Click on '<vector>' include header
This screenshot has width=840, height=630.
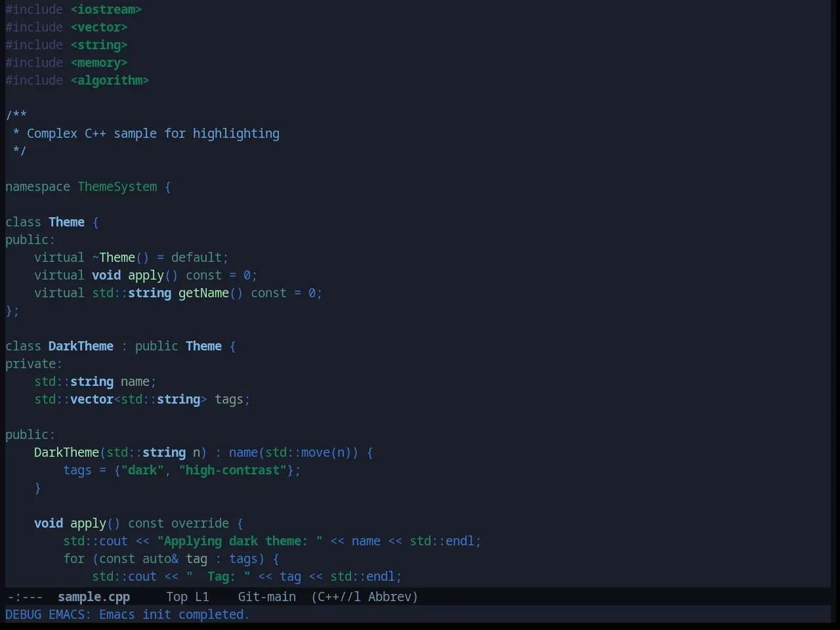[x=99, y=27]
